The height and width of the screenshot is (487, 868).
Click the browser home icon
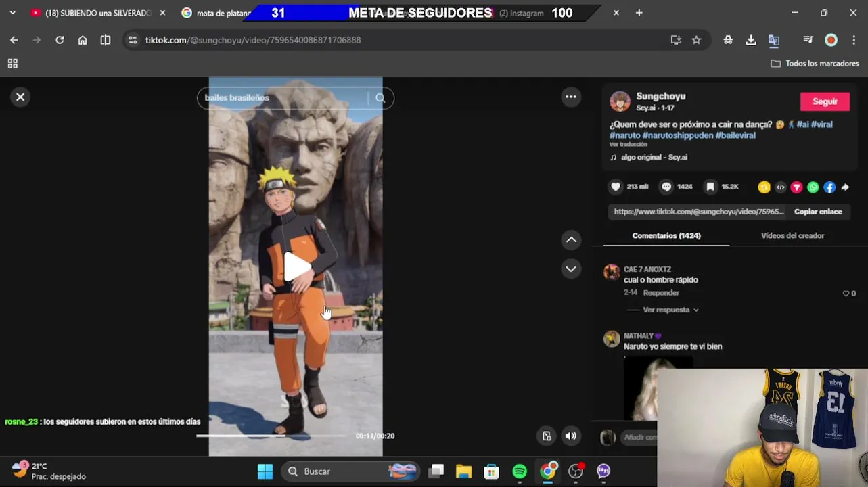[83, 40]
